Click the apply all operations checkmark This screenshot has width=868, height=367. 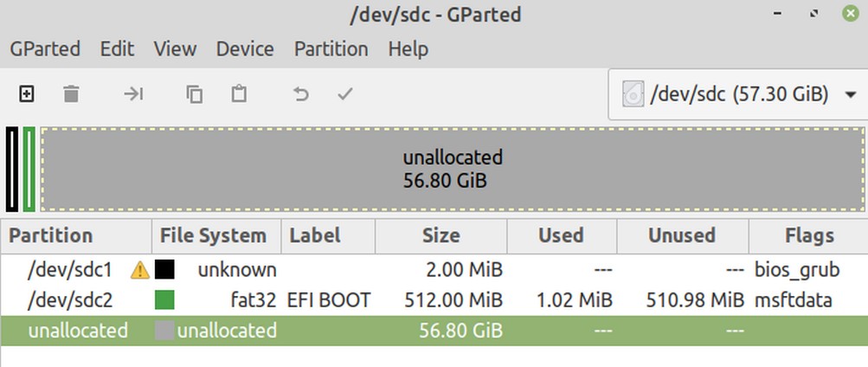tap(345, 94)
